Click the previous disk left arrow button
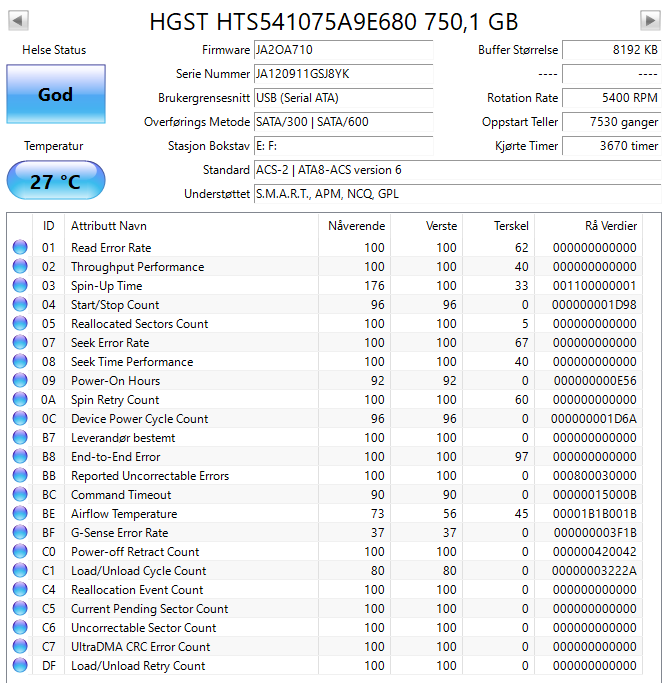Viewport: 669px width, 683px height. [x=19, y=20]
